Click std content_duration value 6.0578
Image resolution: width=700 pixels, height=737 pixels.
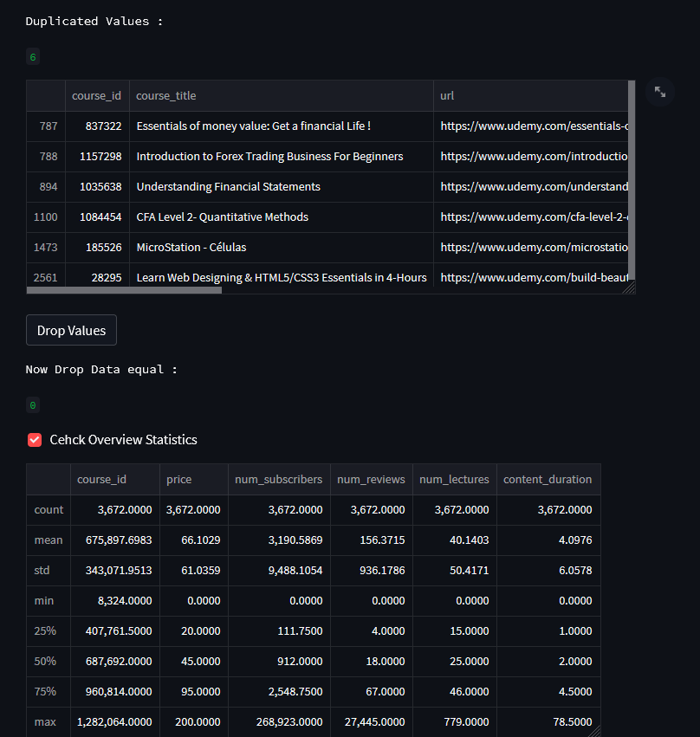pyautogui.click(x=548, y=571)
